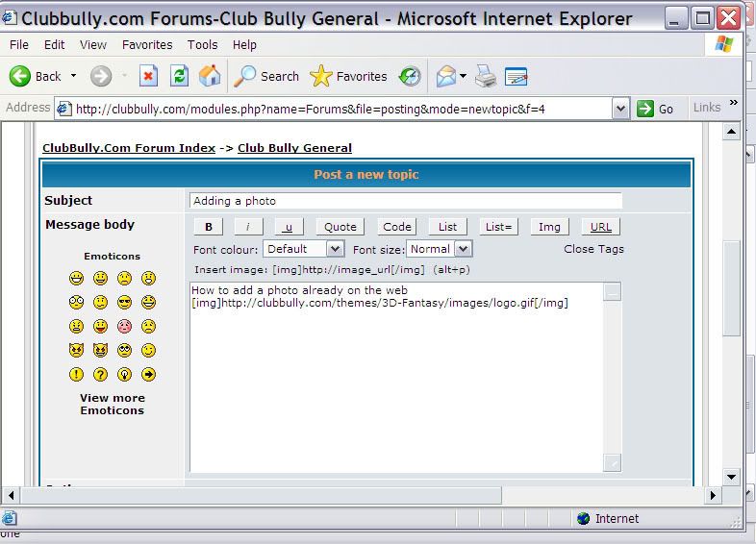Image resolution: width=756 pixels, height=544 pixels.
Task: Insert the Laughing squinting-eyes emoticon
Action: 148,302
